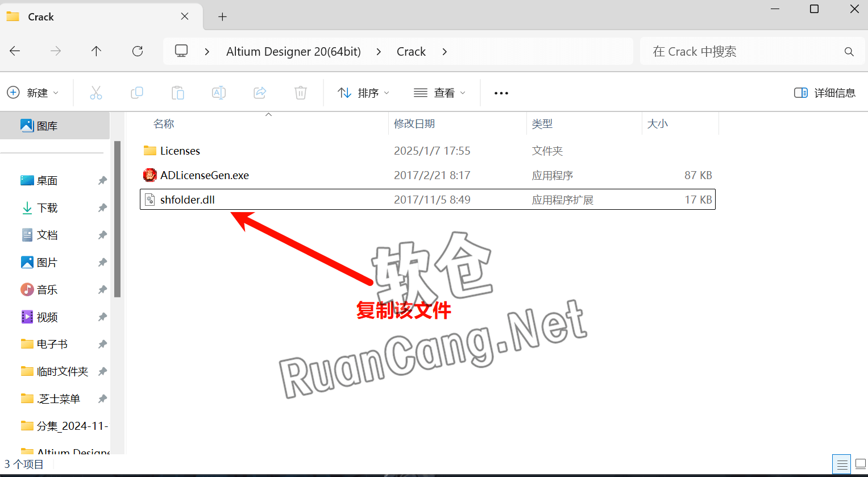Refresh the current folder view
This screenshot has width=868, height=477.
[x=138, y=51]
